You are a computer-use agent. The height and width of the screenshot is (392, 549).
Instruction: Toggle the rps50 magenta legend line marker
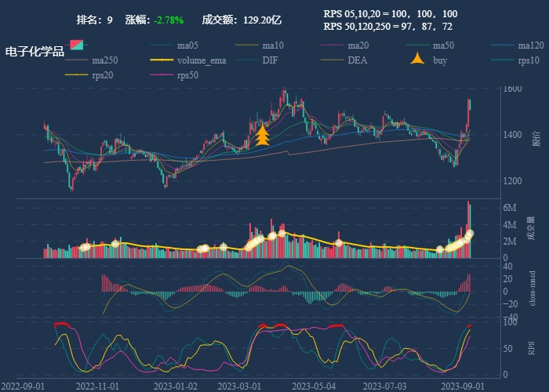click(x=161, y=75)
